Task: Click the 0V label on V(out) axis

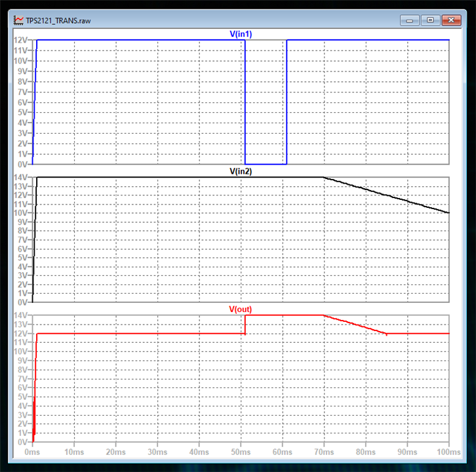Action: pyautogui.click(x=22, y=442)
